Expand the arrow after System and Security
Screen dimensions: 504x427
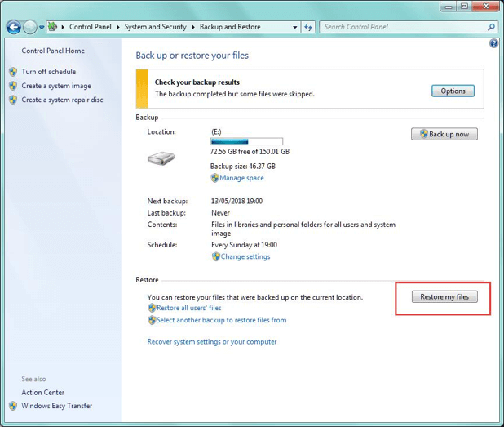pyautogui.click(x=193, y=27)
